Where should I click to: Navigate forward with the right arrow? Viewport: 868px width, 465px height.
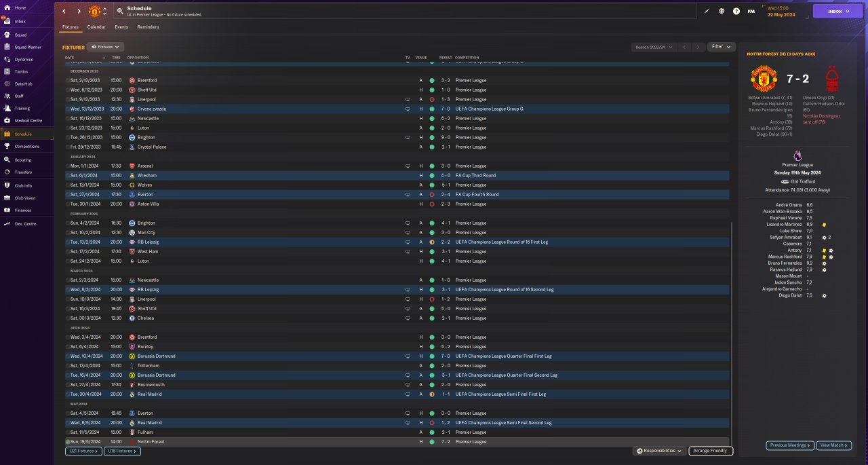coord(79,12)
